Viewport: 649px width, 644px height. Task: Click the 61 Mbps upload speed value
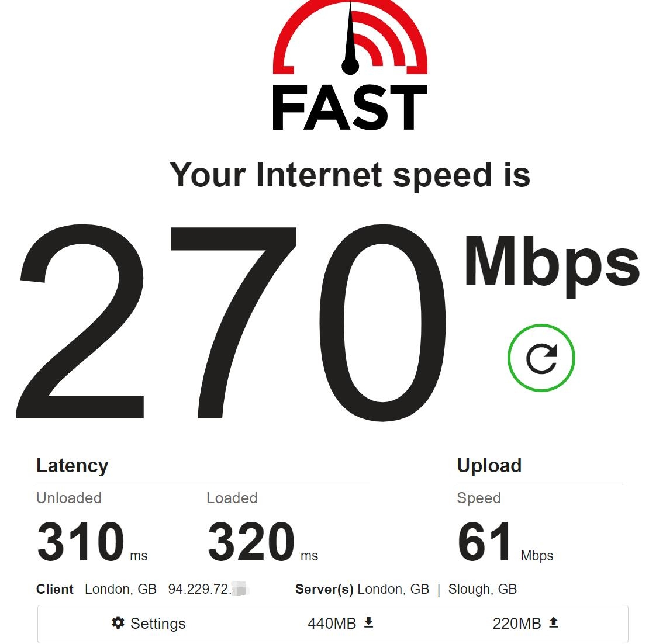click(x=505, y=541)
